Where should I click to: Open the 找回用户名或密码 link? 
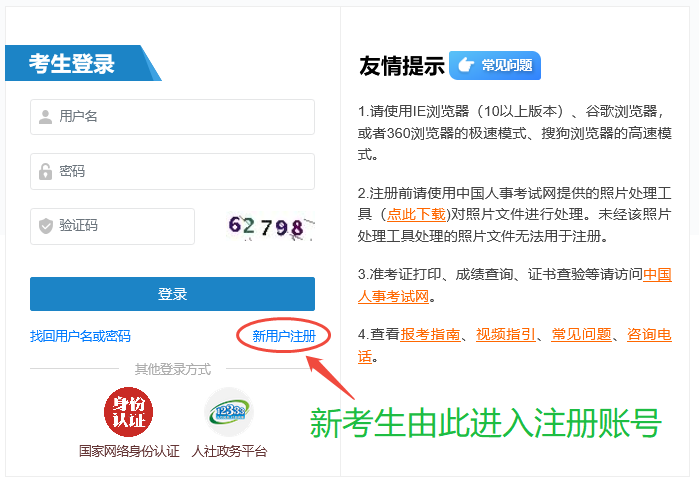pyautogui.click(x=80, y=336)
